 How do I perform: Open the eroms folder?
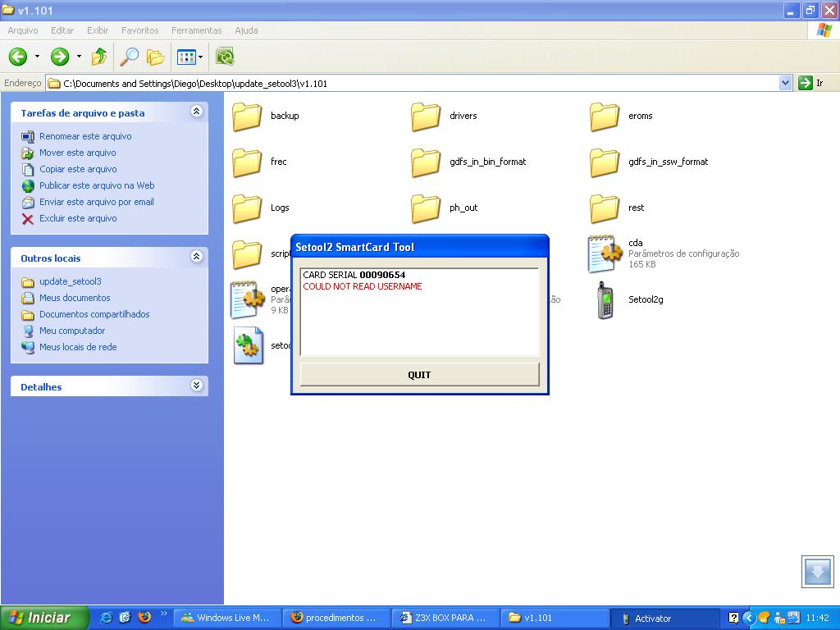tap(605, 116)
